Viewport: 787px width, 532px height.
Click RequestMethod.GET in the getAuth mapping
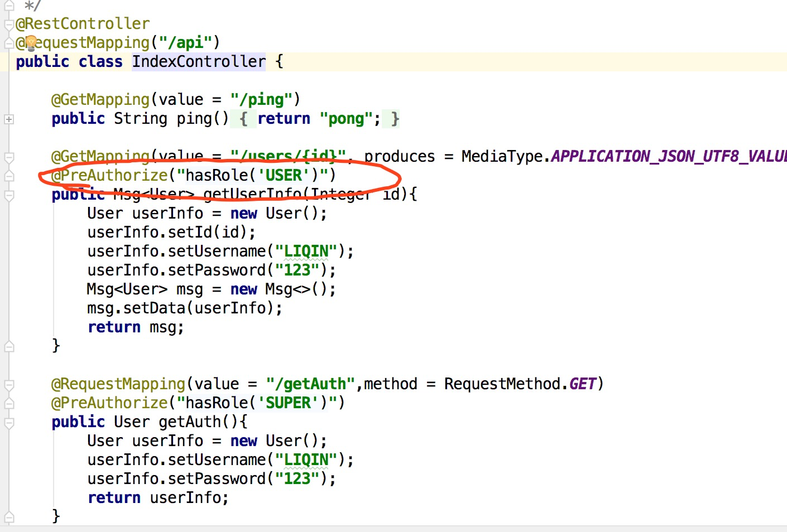point(520,384)
